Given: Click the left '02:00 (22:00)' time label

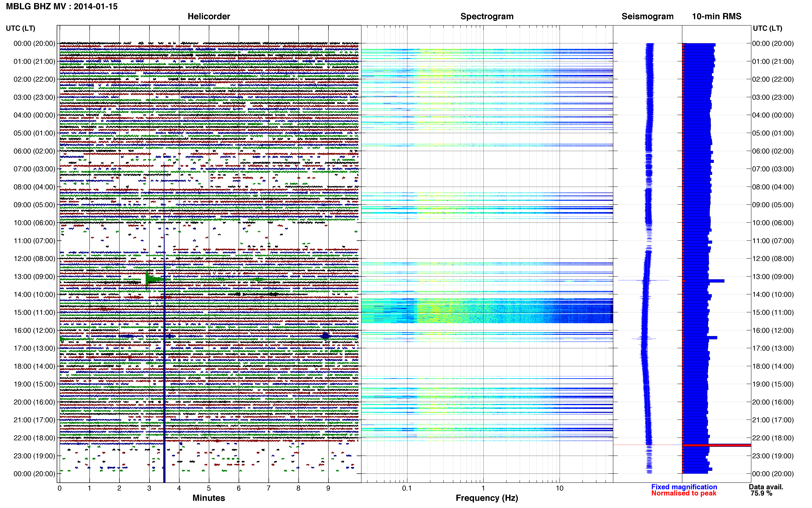Looking at the screenshot, I should [34, 79].
